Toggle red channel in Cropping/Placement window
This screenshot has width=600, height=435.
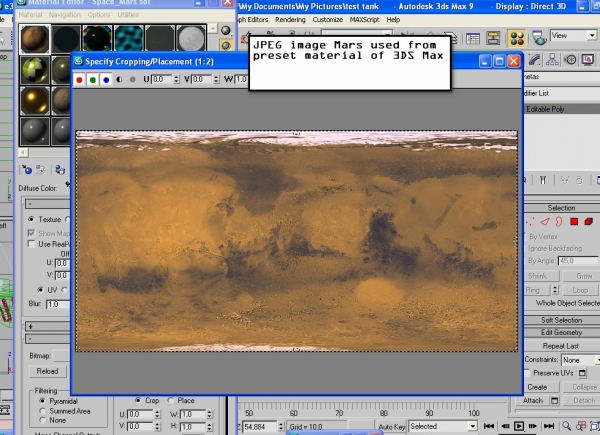pyautogui.click(x=79, y=80)
